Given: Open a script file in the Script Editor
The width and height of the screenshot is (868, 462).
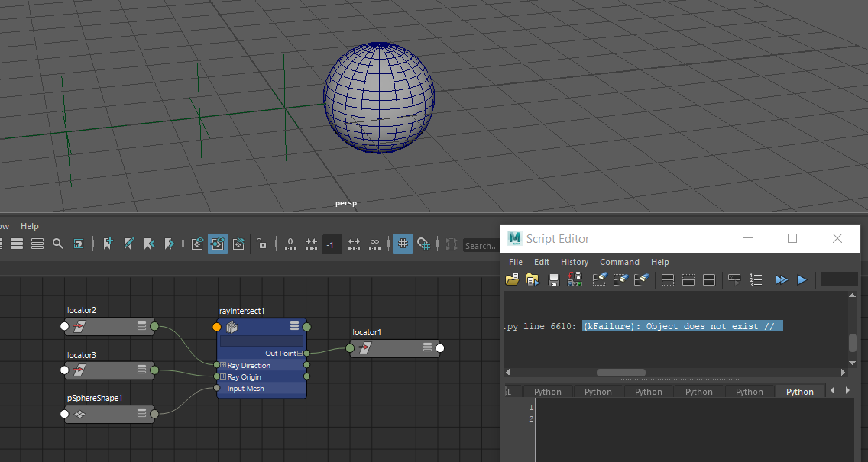Looking at the screenshot, I should tap(512, 279).
